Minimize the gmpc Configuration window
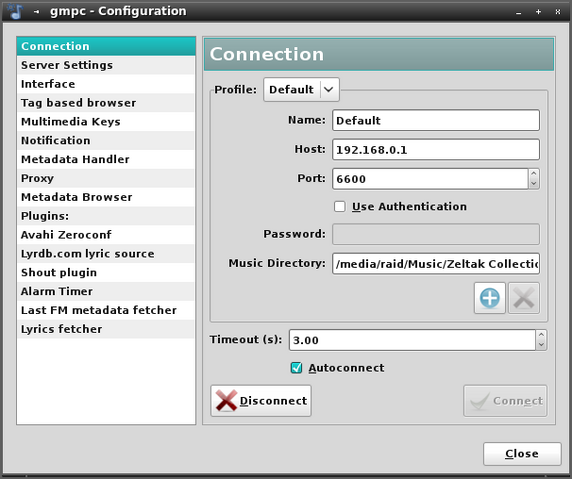The image size is (572, 479). click(x=518, y=12)
